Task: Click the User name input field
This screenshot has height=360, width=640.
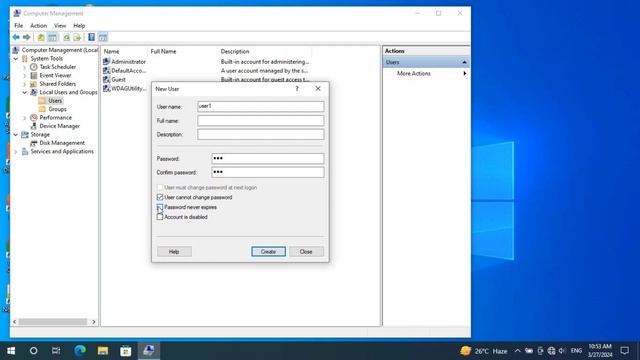Action: click(261, 107)
